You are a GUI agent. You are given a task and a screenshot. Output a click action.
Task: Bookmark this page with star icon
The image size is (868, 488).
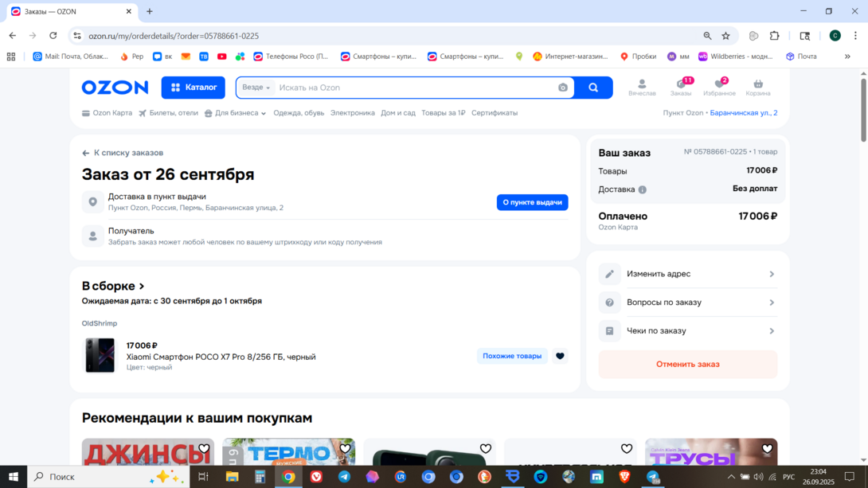pyautogui.click(x=725, y=36)
